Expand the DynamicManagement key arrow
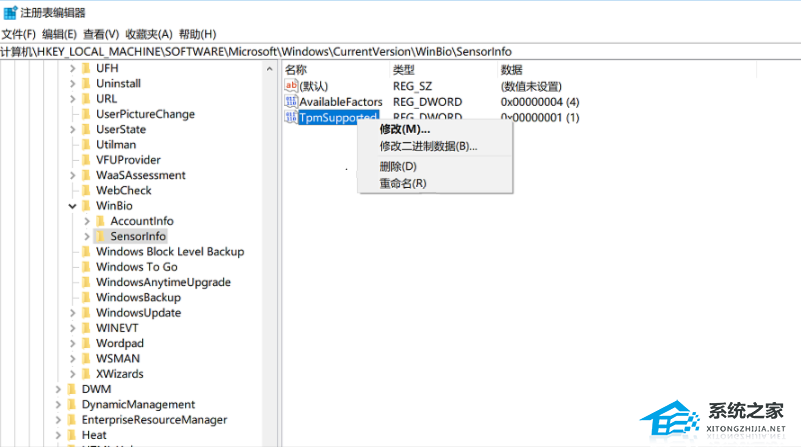 point(58,404)
